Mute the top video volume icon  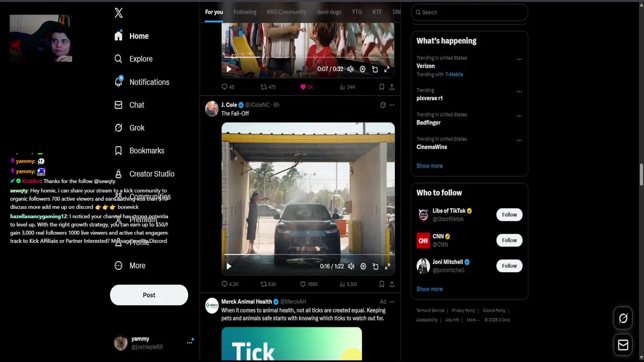pyautogui.click(x=350, y=69)
